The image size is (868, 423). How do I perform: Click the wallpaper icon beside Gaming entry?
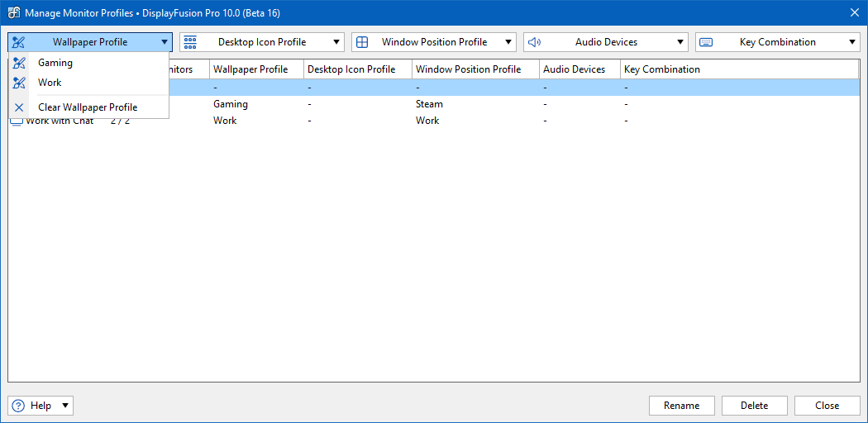tap(19, 63)
